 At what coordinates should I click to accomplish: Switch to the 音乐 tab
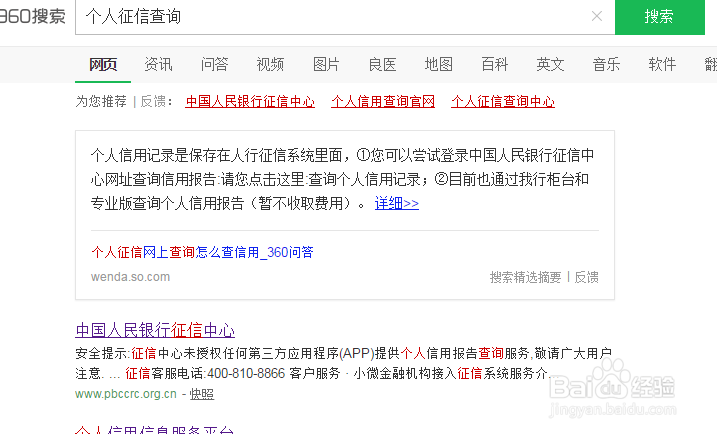click(606, 64)
